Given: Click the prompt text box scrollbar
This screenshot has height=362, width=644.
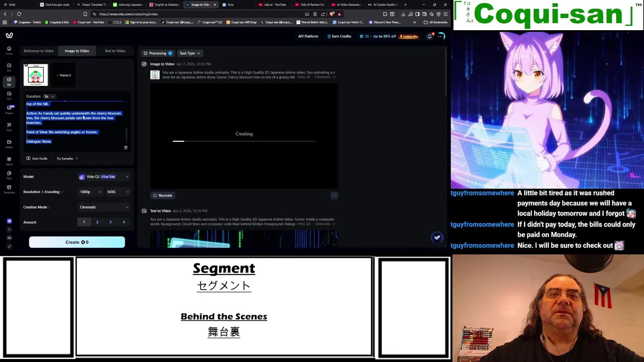Looking at the screenshot, I should coord(126,135).
